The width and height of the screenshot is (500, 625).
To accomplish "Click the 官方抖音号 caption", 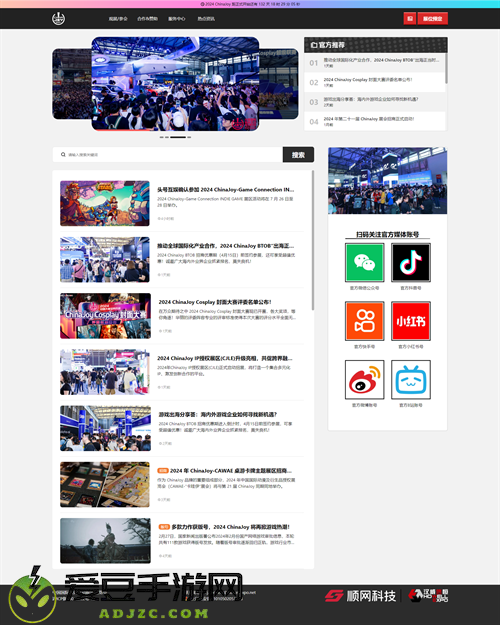I will (x=411, y=288).
